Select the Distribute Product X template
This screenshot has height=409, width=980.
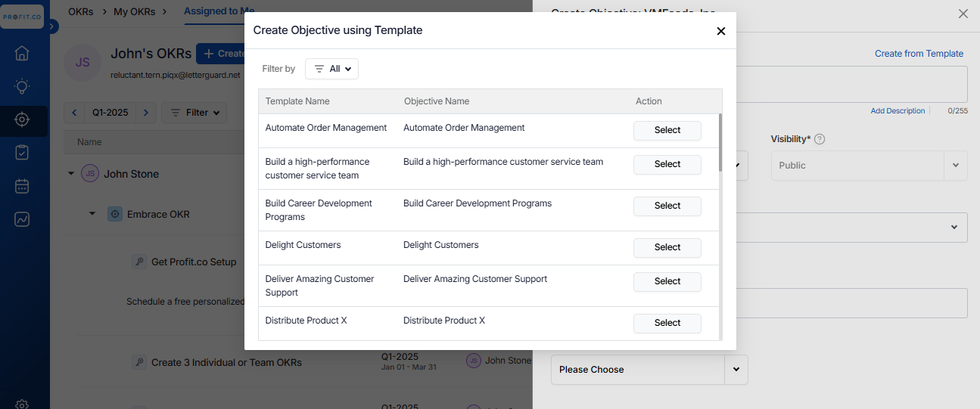tap(667, 323)
